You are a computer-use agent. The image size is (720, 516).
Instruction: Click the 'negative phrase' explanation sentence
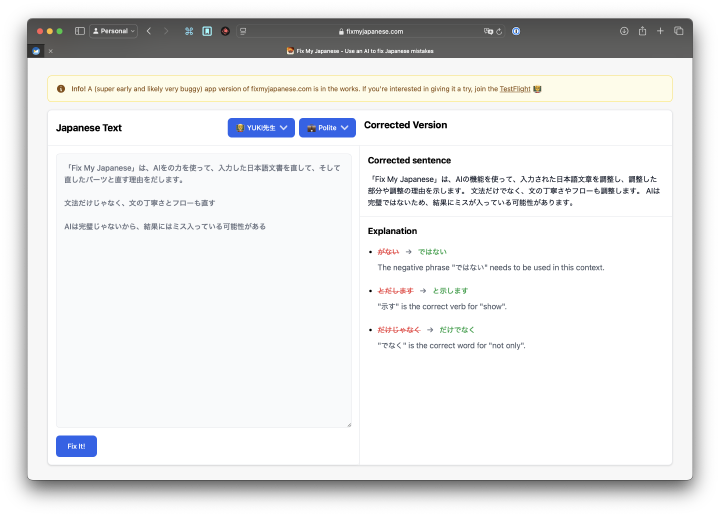point(491,268)
